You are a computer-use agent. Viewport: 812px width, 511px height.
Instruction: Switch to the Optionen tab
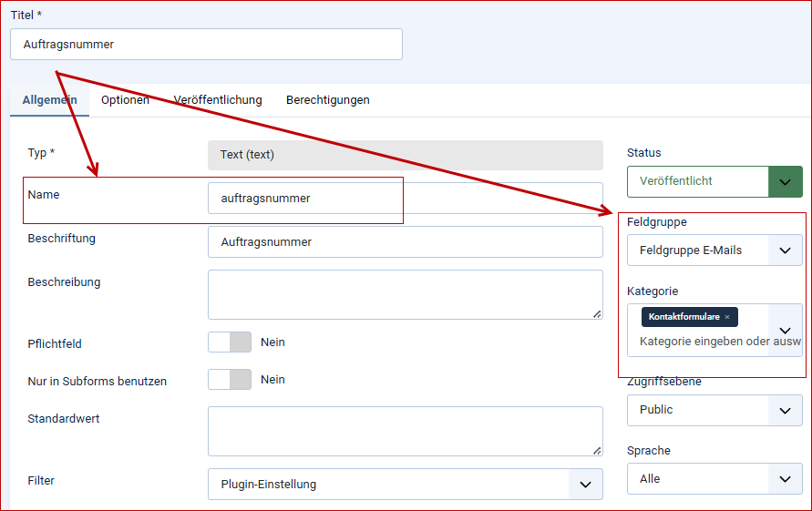[125, 100]
